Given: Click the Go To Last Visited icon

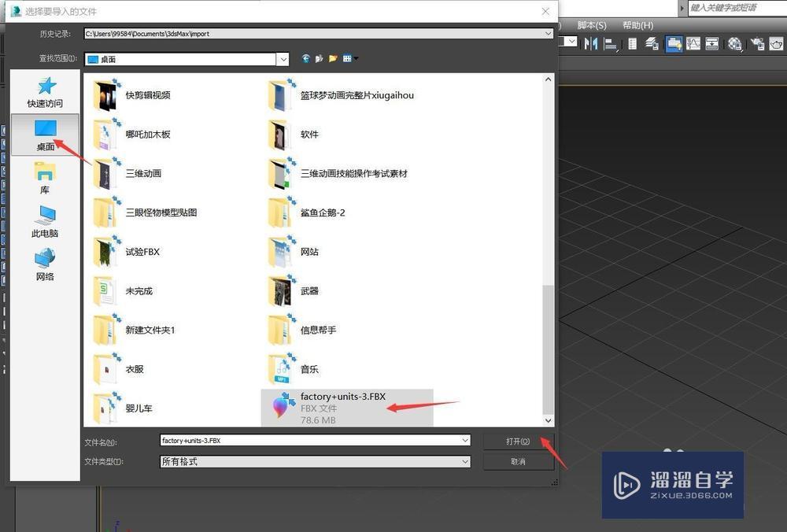Looking at the screenshot, I should (x=305, y=58).
